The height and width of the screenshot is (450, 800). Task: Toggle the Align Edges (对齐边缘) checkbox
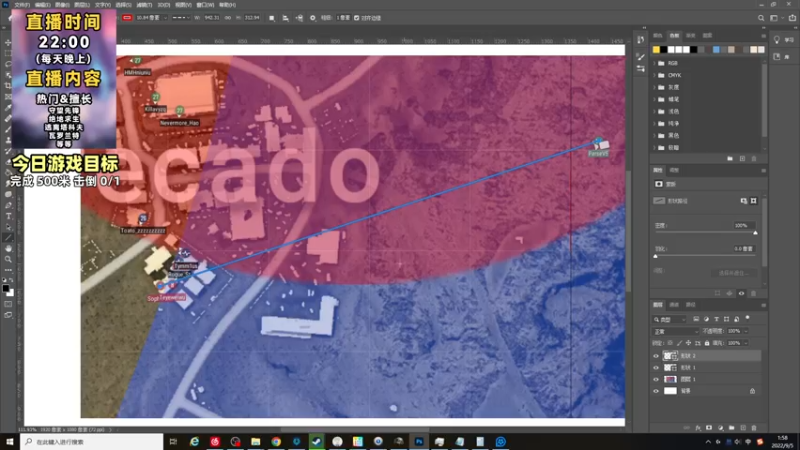[357, 18]
